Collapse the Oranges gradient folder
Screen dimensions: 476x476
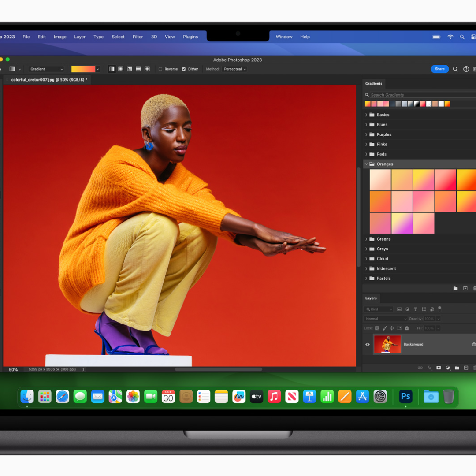coord(366,164)
